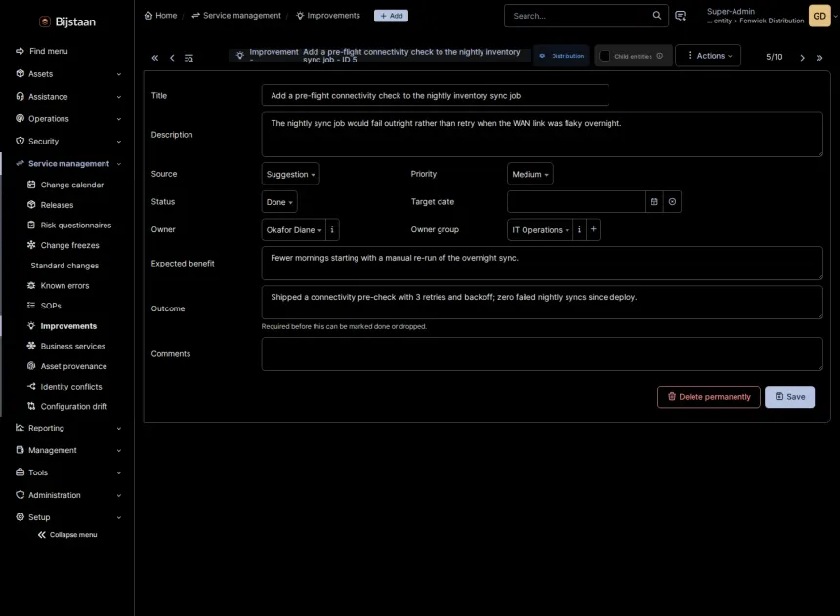Expand the Assets menu section

pyautogui.click(x=68, y=74)
